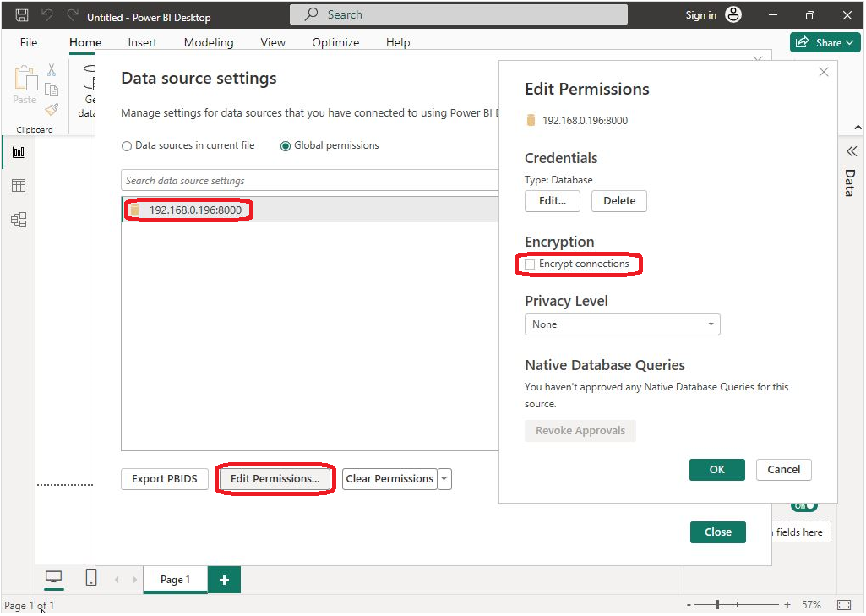Click Cancel in Edit Permissions

click(x=784, y=470)
